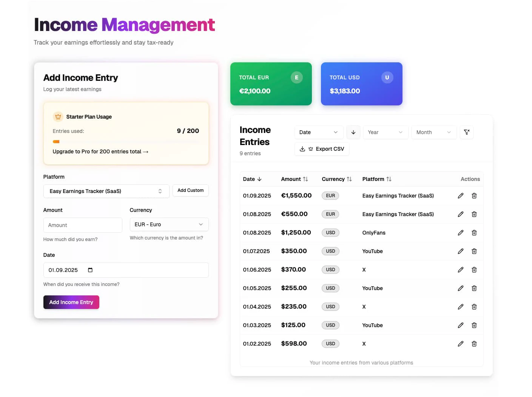The height and width of the screenshot is (397, 532).
Task: Delete the OnlyFans income entry
Action: (474, 233)
